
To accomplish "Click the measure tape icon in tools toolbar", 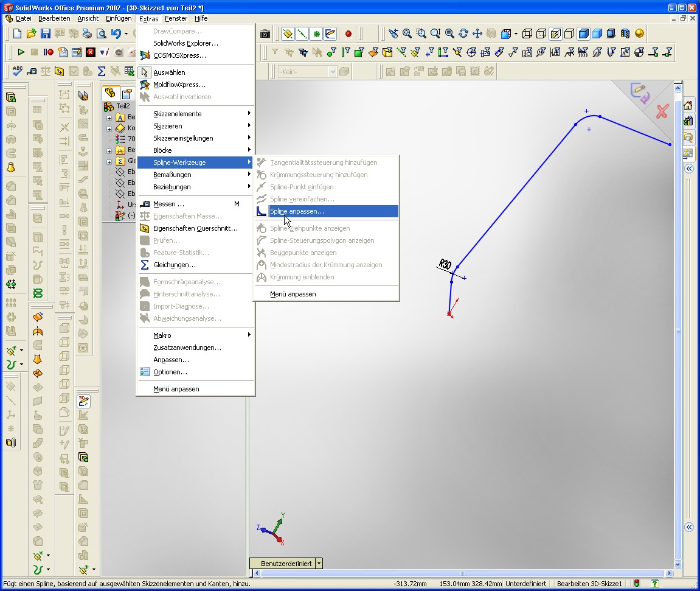I will point(32,71).
